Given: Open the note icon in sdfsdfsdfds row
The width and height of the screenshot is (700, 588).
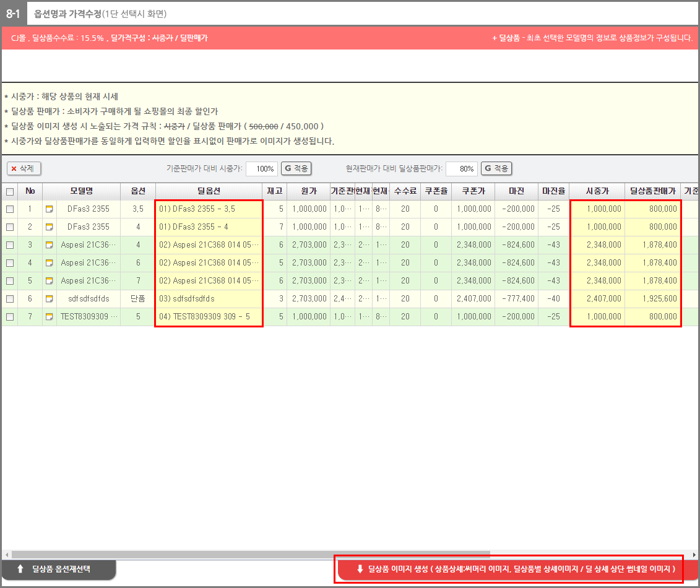Looking at the screenshot, I should click(x=50, y=299).
